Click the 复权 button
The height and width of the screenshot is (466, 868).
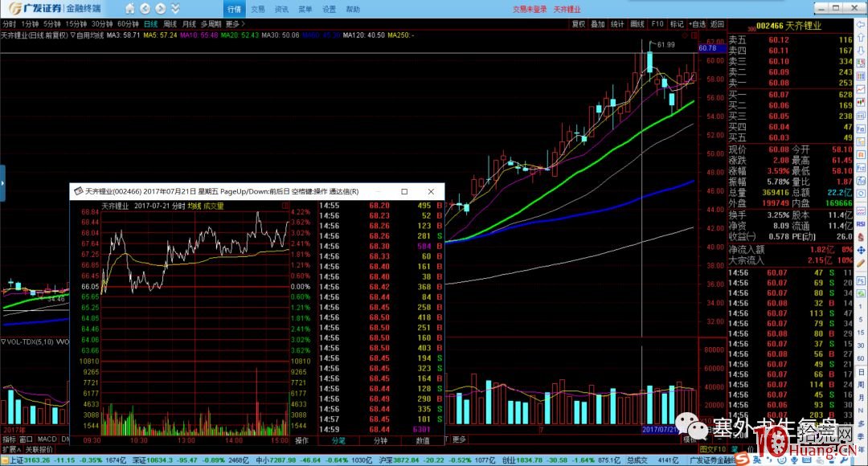579,24
